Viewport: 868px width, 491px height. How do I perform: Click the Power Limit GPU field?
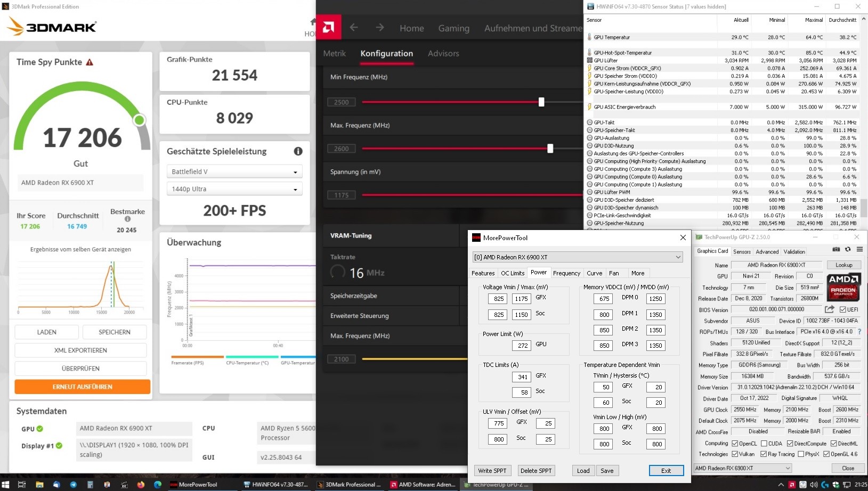(x=522, y=346)
